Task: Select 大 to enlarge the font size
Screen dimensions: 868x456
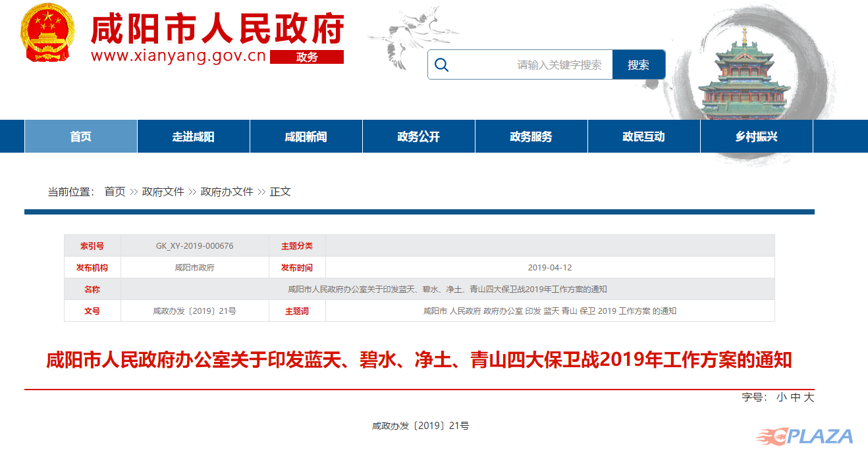Action: click(x=810, y=398)
